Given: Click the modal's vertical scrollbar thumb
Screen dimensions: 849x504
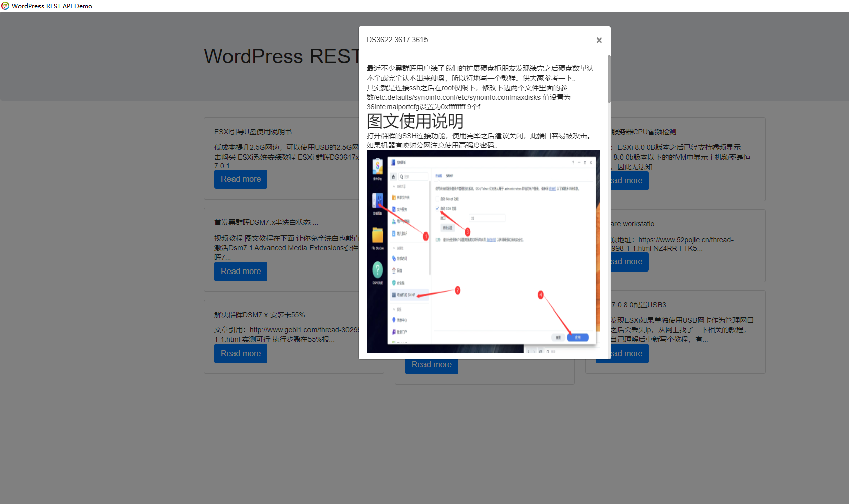Looking at the screenshot, I should (609, 79).
